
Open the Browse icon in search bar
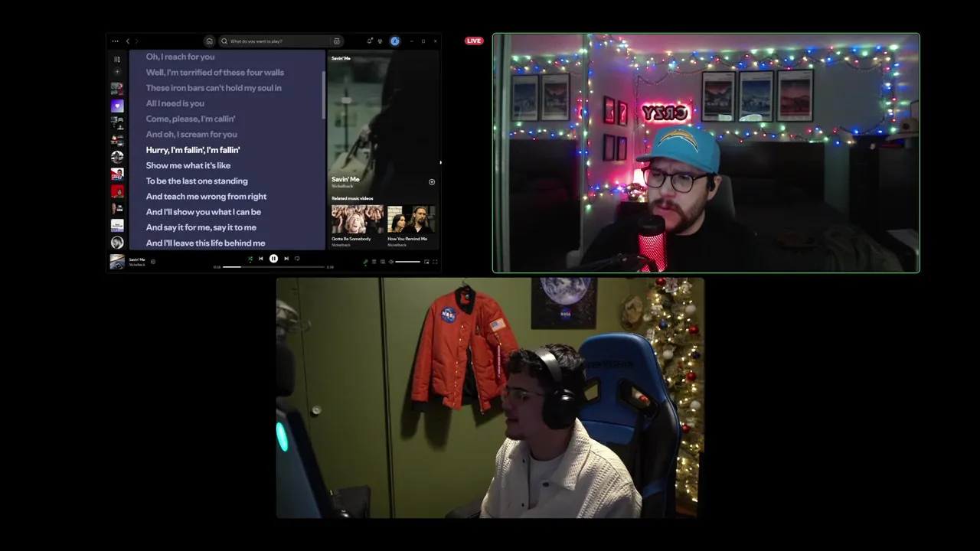(336, 41)
